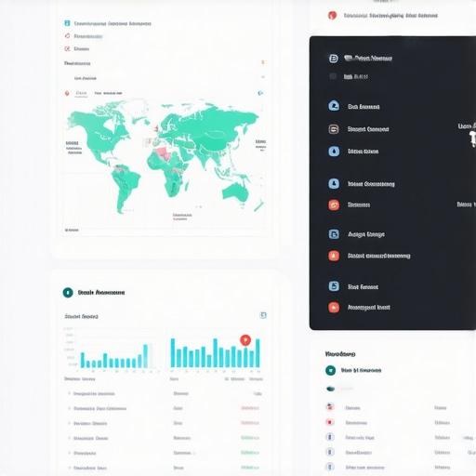Select the underlined tab above the world map
This screenshot has width=476, height=476.
point(81,93)
